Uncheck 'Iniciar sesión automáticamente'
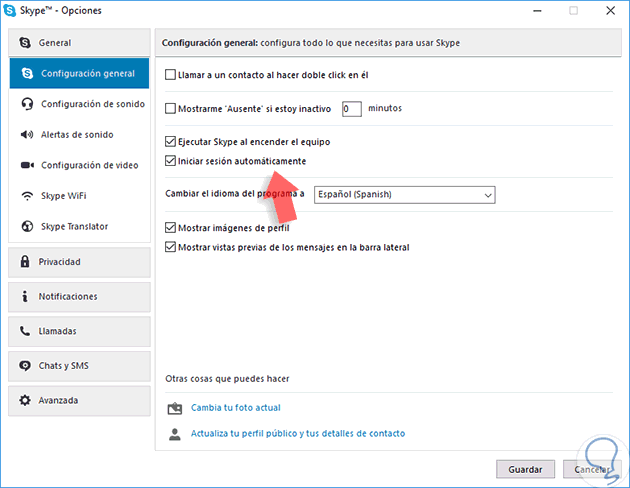Image resolution: width=630 pixels, height=488 pixels. (170, 161)
